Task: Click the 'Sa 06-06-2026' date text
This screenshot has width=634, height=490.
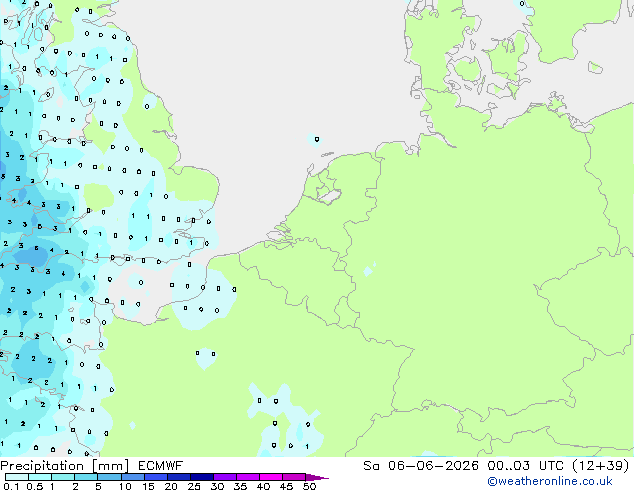Action: coord(421,466)
